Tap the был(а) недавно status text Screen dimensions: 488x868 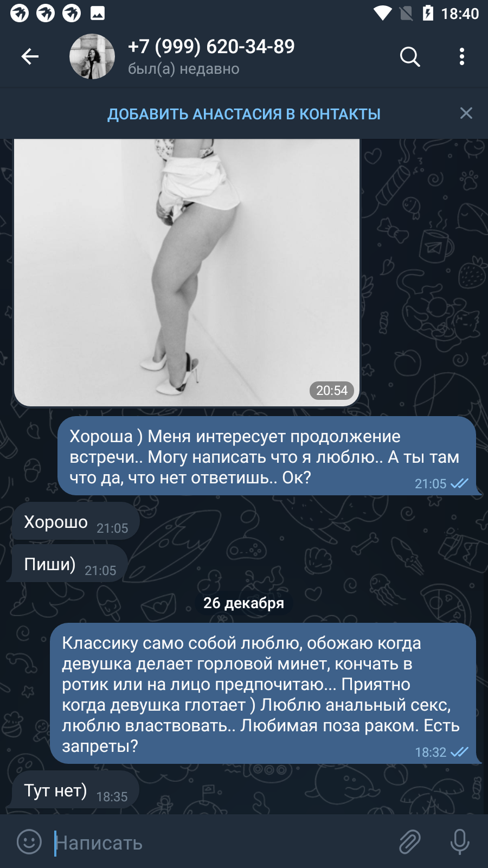coord(183,69)
